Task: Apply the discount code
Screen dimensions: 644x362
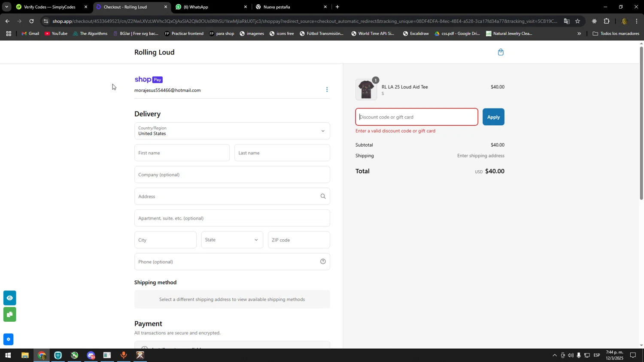Action: [x=493, y=117]
